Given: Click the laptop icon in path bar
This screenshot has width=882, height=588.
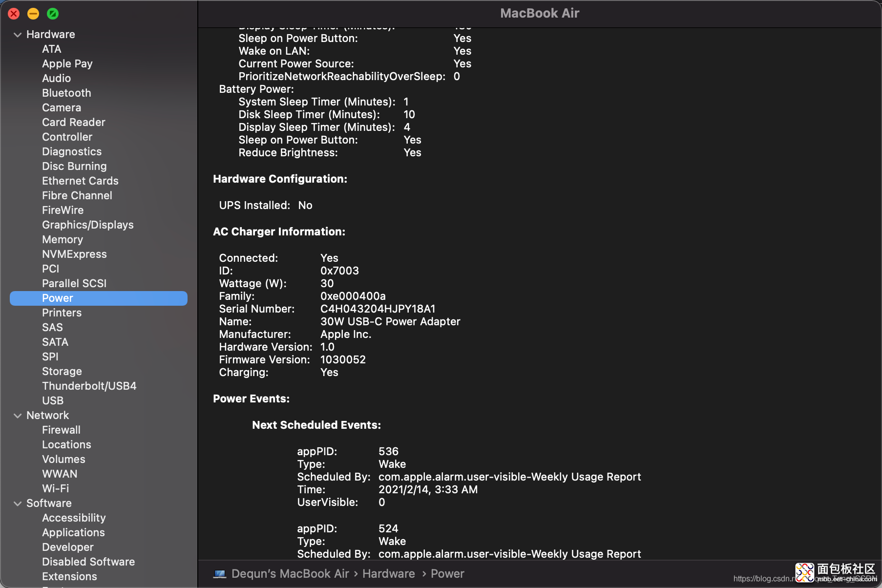Looking at the screenshot, I should [220, 574].
